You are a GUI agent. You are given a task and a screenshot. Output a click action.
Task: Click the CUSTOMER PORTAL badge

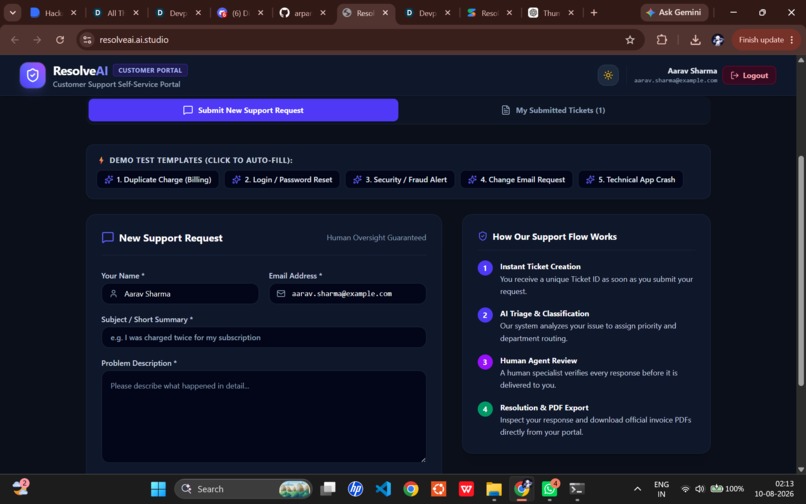pyautogui.click(x=150, y=70)
